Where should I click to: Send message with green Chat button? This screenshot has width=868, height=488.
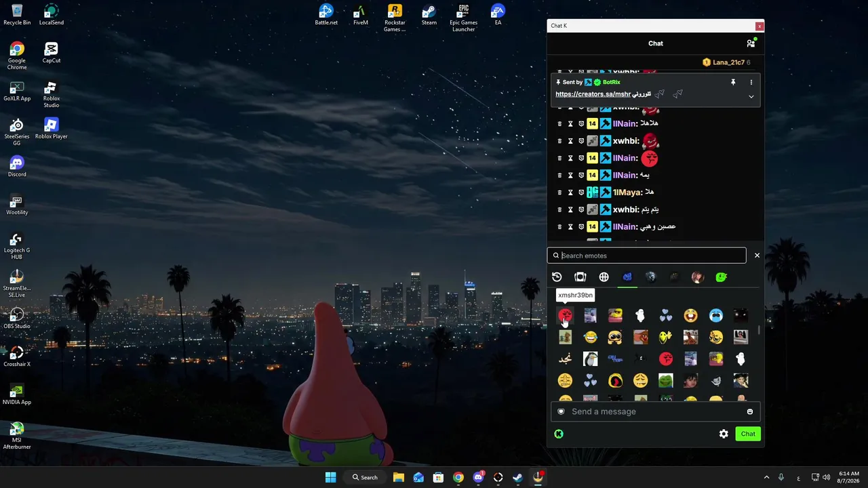(x=748, y=434)
